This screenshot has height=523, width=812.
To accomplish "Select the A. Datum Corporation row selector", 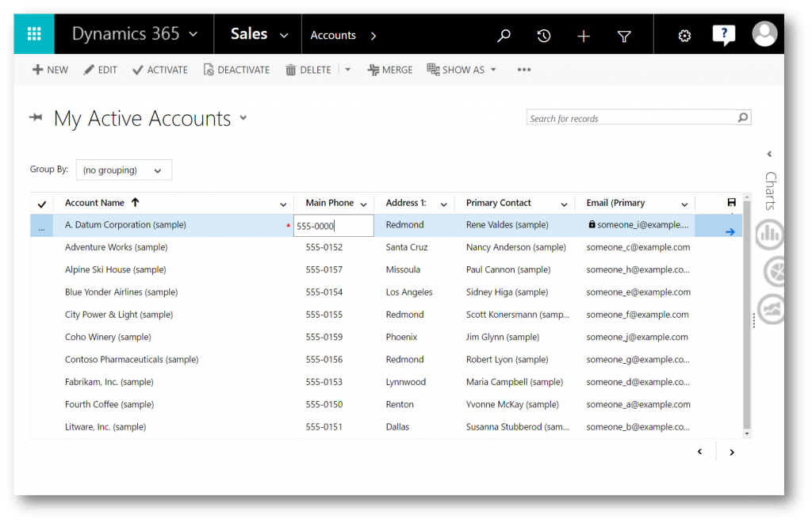I will tap(41, 226).
